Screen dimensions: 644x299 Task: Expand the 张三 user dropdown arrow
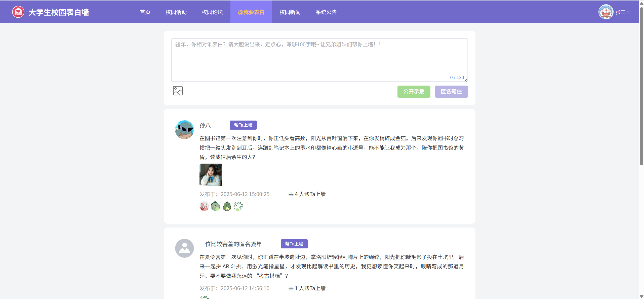[628, 12]
